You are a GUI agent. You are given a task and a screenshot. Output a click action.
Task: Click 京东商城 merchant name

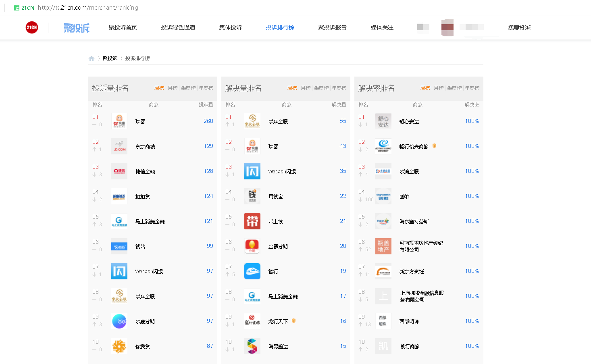pyautogui.click(x=145, y=147)
